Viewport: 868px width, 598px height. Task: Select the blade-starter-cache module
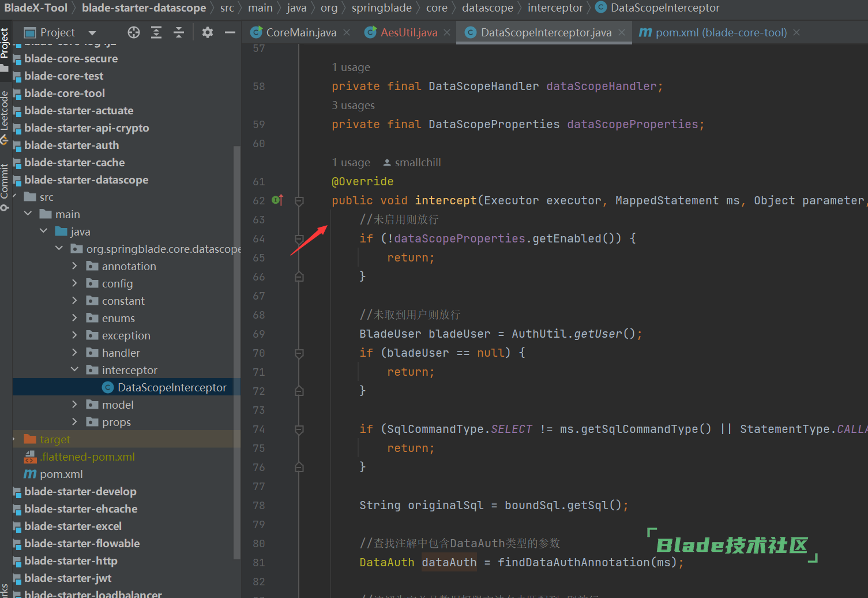pos(74,162)
